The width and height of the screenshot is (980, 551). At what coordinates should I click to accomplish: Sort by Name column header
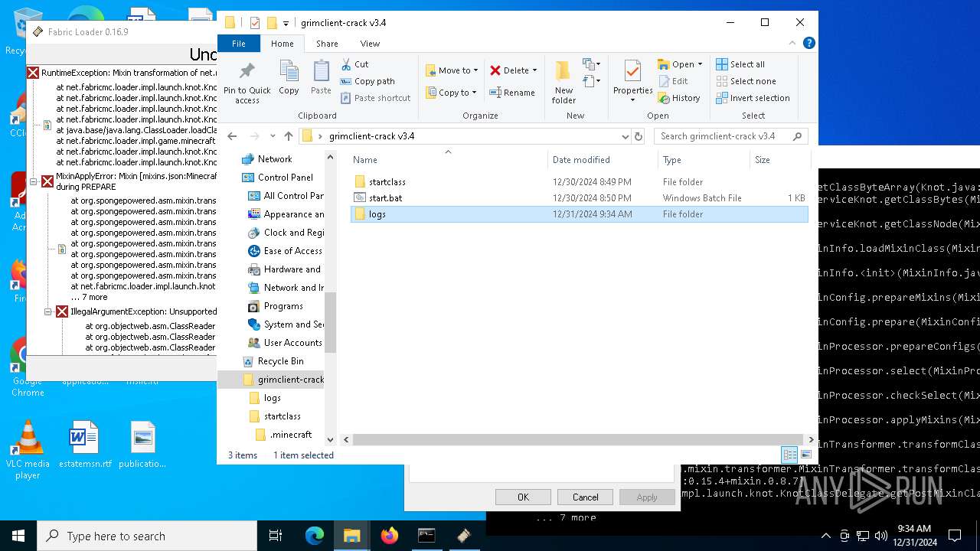[448, 160]
